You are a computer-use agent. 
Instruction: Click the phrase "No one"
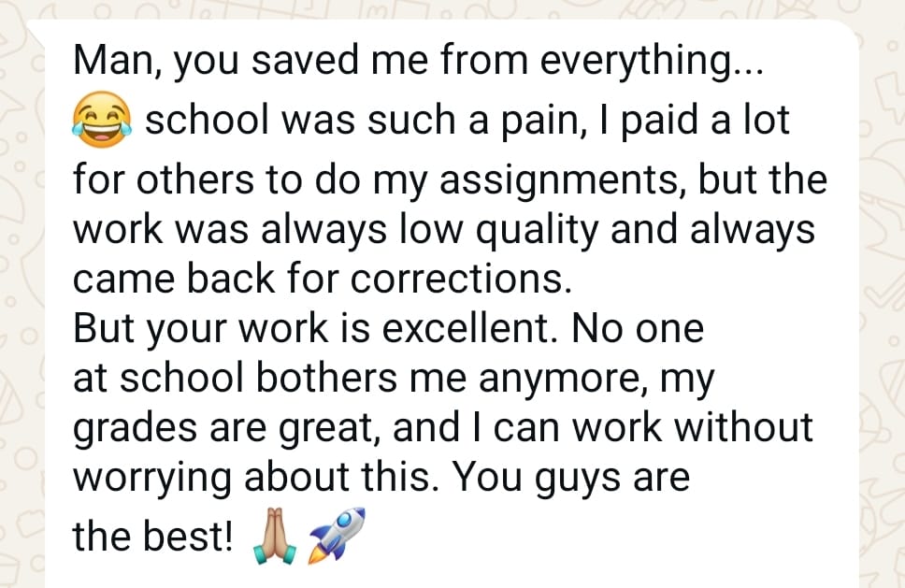(x=639, y=328)
